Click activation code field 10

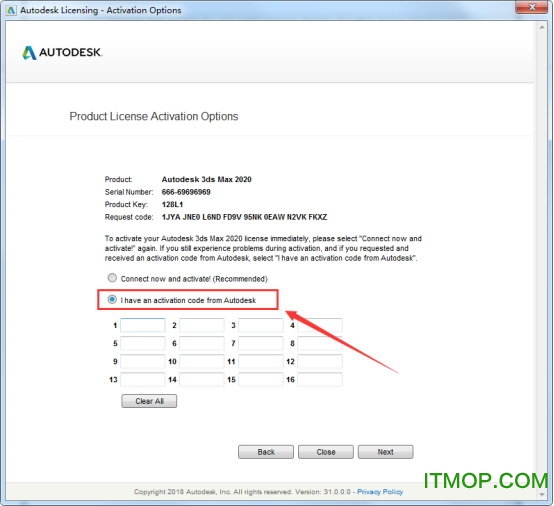(x=202, y=361)
